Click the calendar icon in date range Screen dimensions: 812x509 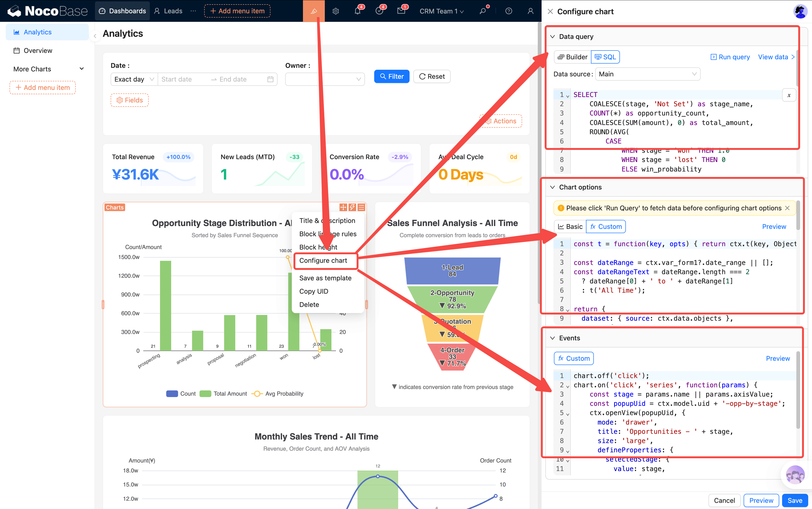click(x=270, y=79)
